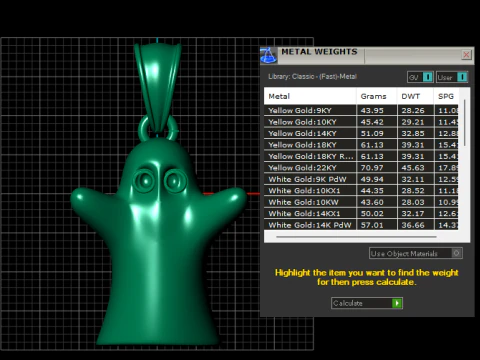This screenshot has width=480, height=360.
Task: Click the 36.66 DWT value
Action: (x=413, y=225)
